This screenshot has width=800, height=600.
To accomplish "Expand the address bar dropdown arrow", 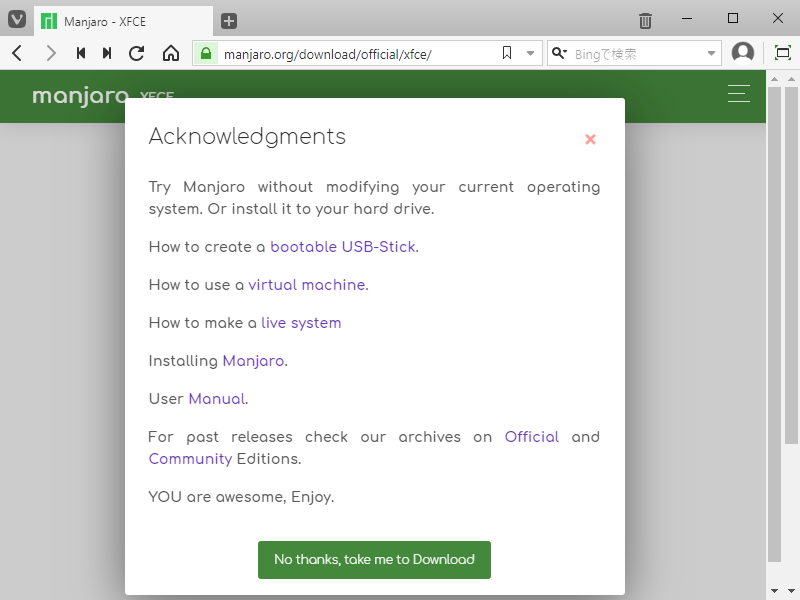I will [x=530, y=53].
